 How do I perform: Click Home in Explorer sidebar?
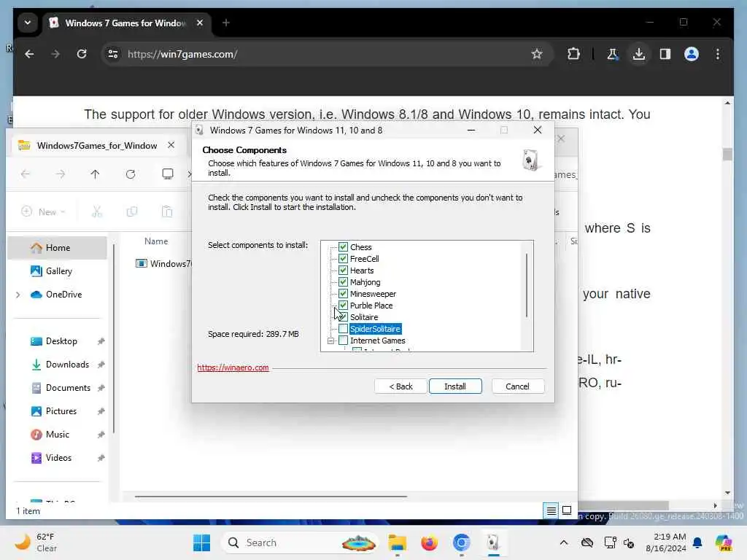pos(57,248)
